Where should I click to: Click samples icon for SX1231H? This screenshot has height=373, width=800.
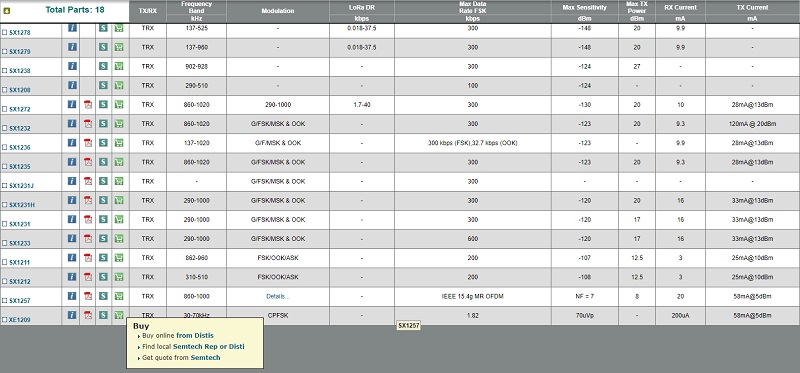click(103, 200)
